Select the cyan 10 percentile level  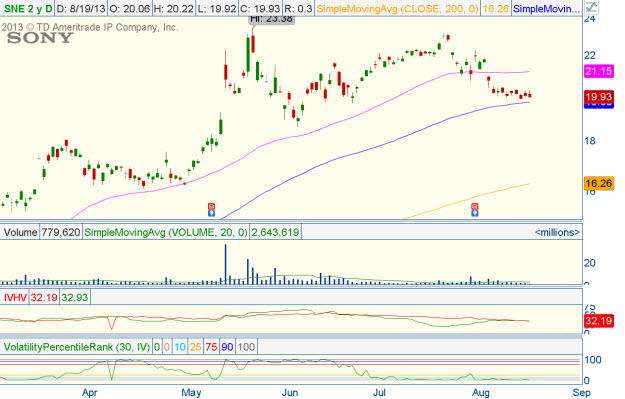point(180,347)
